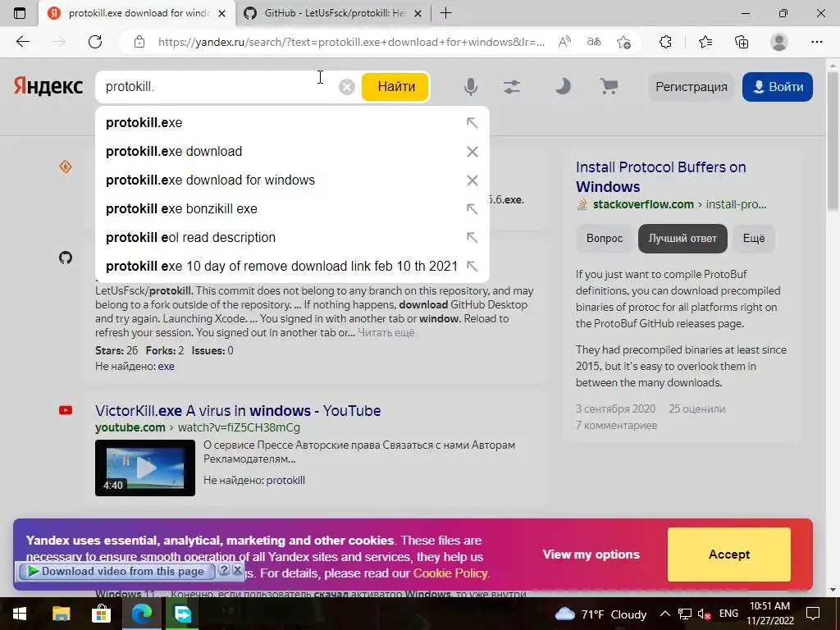Open VictorKill.exe A virus in windows link

pyautogui.click(x=238, y=411)
